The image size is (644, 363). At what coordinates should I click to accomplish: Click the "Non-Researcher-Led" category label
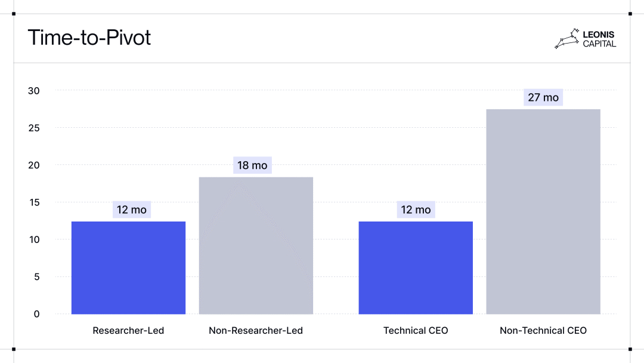(256, 330)
